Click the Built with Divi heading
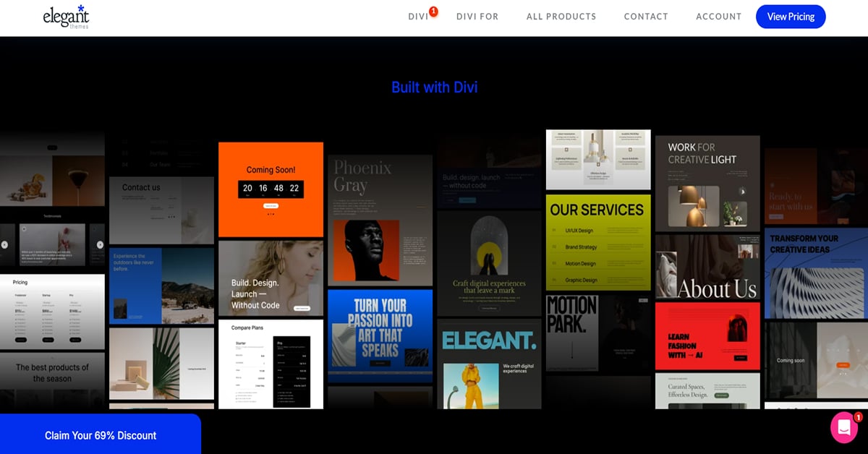Image resolution: width=868 pixels, height=454 pixels. [434, 87]
